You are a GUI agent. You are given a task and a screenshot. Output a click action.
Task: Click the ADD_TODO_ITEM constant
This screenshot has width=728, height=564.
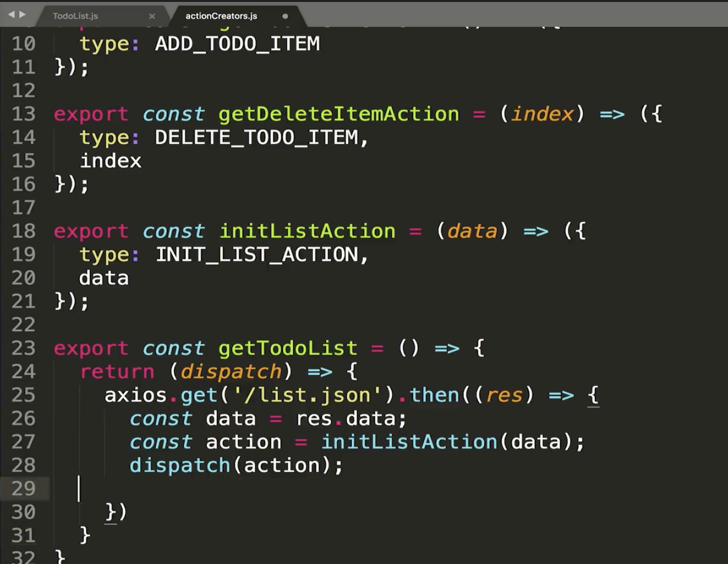(x=237, y=44)
